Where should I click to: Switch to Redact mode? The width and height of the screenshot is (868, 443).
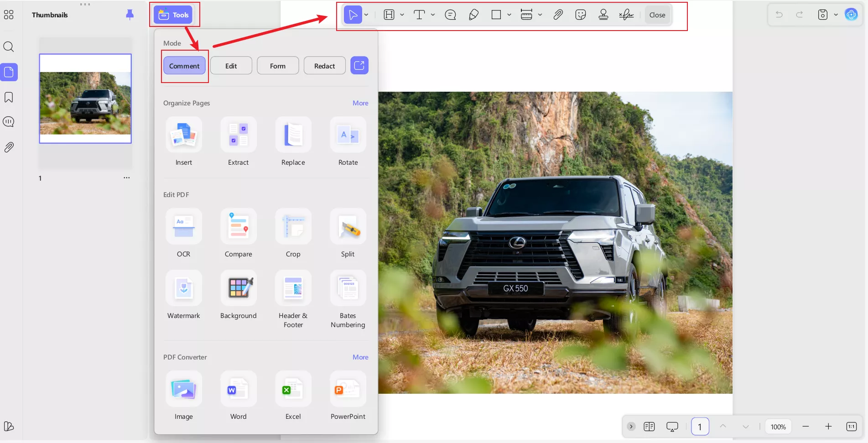click(324, 65)
